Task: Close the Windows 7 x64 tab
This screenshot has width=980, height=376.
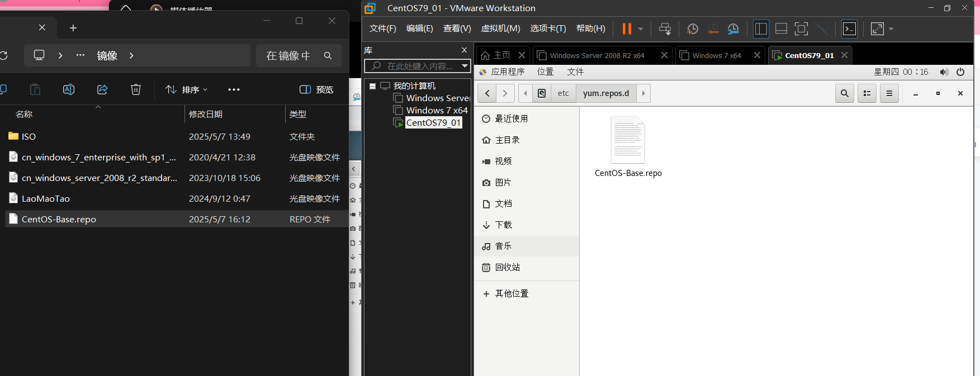Action: 757,55
